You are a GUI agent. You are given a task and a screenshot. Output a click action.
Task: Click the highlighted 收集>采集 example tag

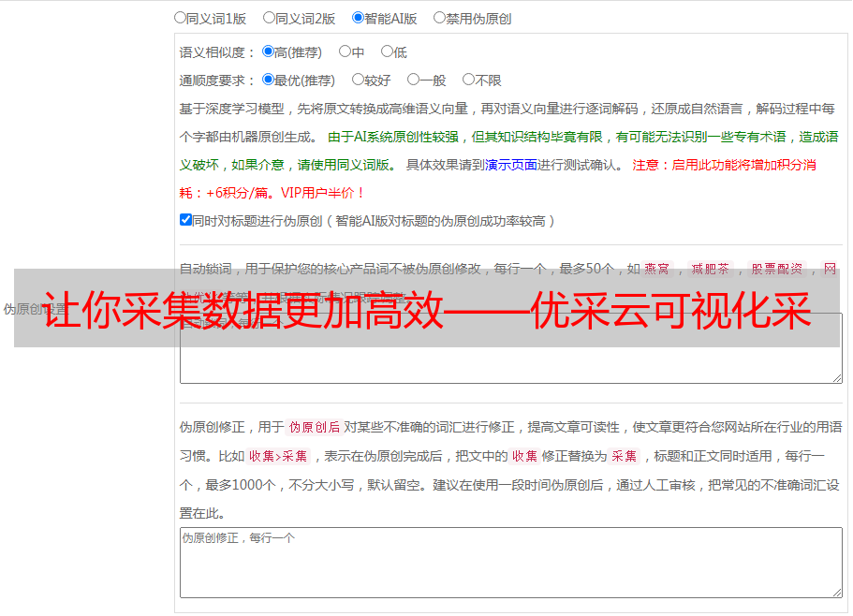tap(278, 456)
